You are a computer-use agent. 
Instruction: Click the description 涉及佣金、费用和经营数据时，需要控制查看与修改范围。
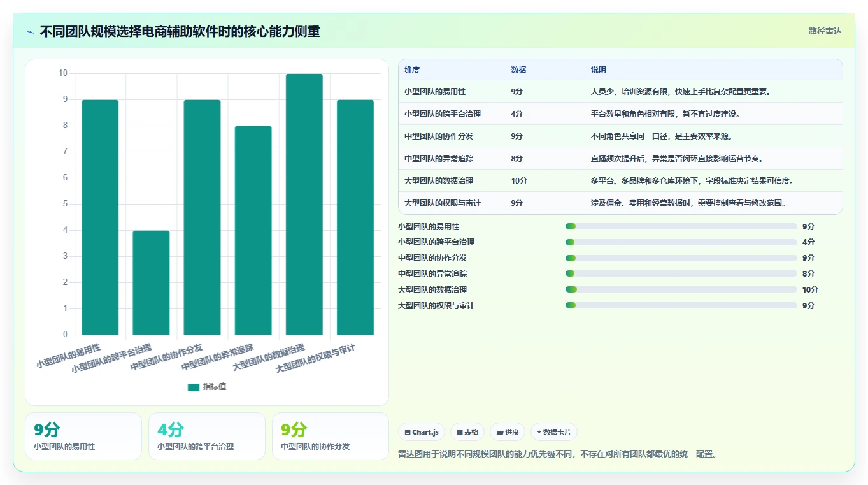click(688, 203)
